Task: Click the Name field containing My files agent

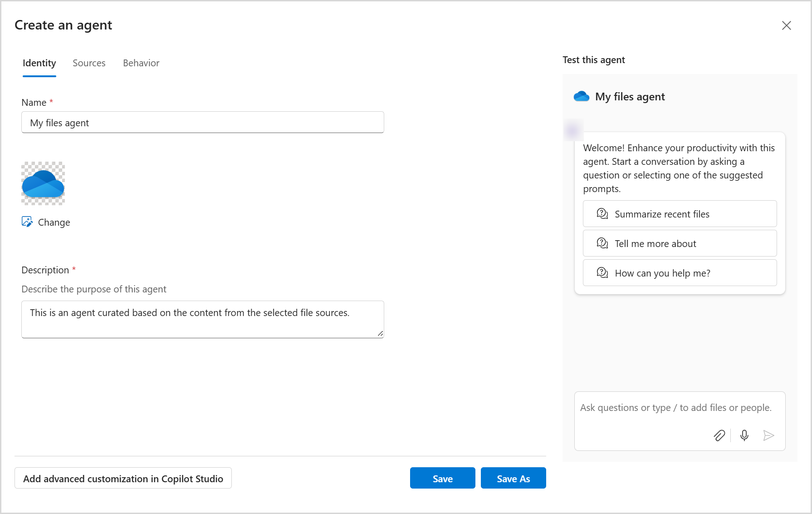Action: pos(202,122)
